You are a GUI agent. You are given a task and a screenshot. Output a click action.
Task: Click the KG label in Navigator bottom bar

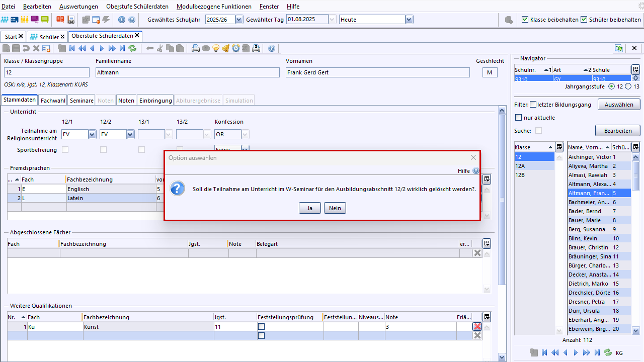pos(619,353)
